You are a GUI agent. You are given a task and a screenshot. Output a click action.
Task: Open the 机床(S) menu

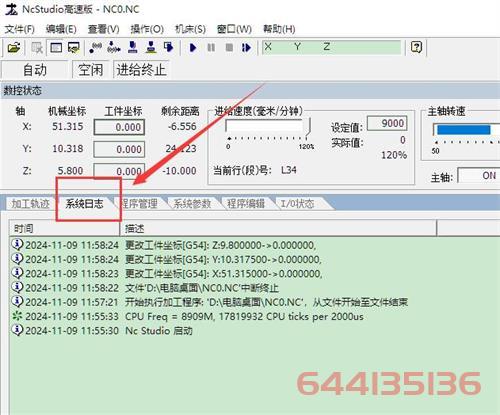pos(190,29)
